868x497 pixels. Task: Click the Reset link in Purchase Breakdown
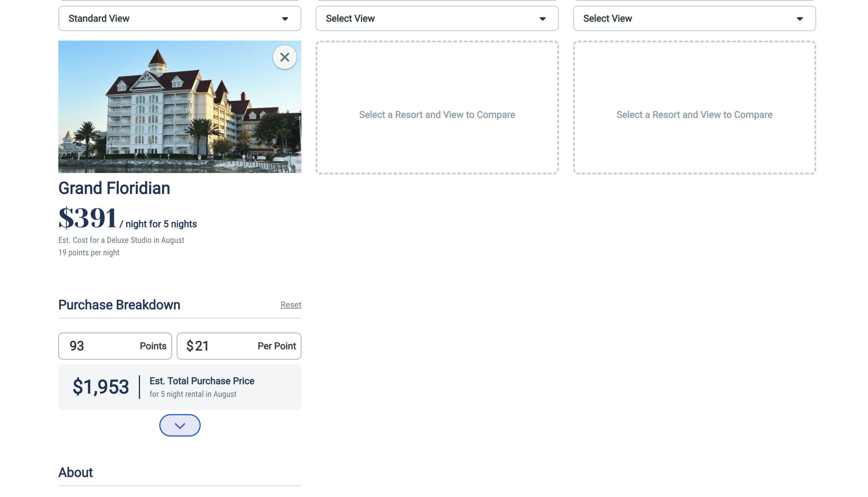[290, 304]
